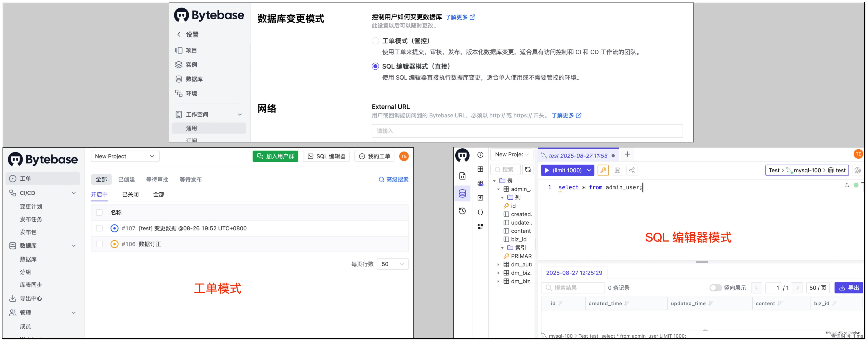Open the worksheet file icon in the SQL editor sidebar
Screen dimensions: 868x342
pyautogui.click(x=462, y=176)
